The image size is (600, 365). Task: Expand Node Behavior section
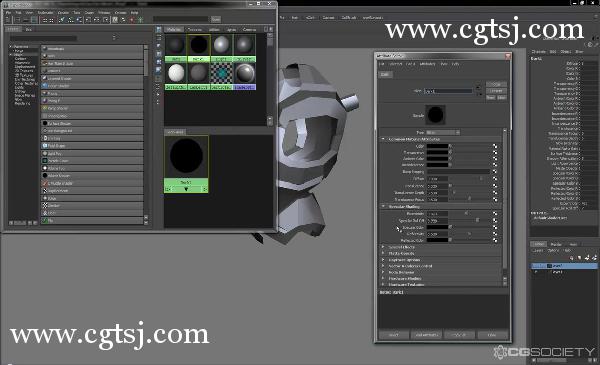tap(383, 272)
